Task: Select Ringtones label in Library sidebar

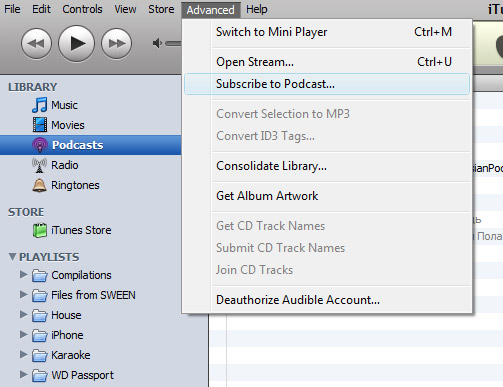Action: click(x=75, y=185)
